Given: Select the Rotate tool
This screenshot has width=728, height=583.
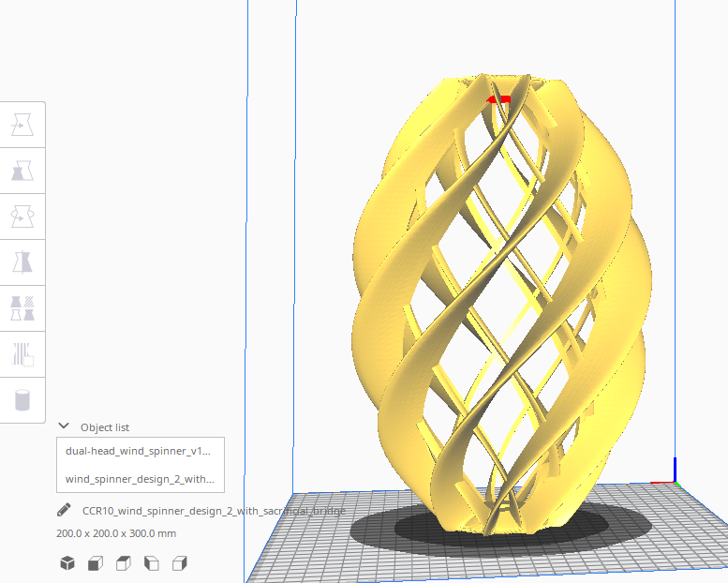Looking at the screenshot, I should coord(22,217).
